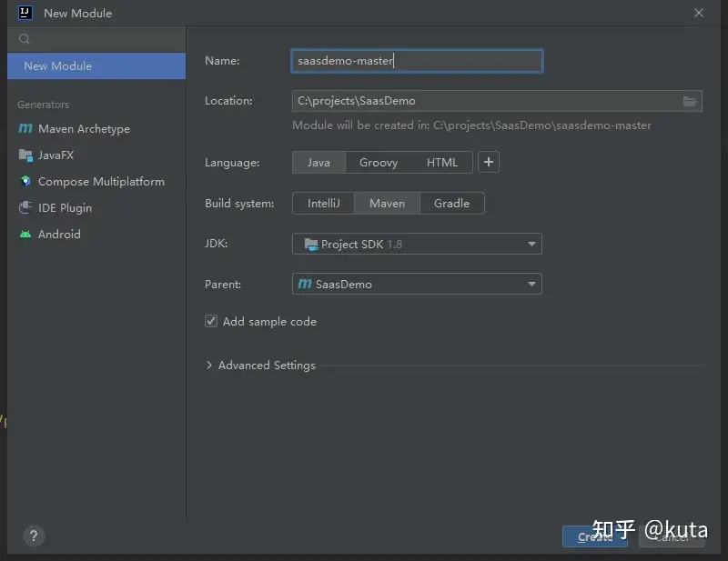Click the JavaFX generator icon
Viewport: 728px width, 561px height.
click(25, 155)
